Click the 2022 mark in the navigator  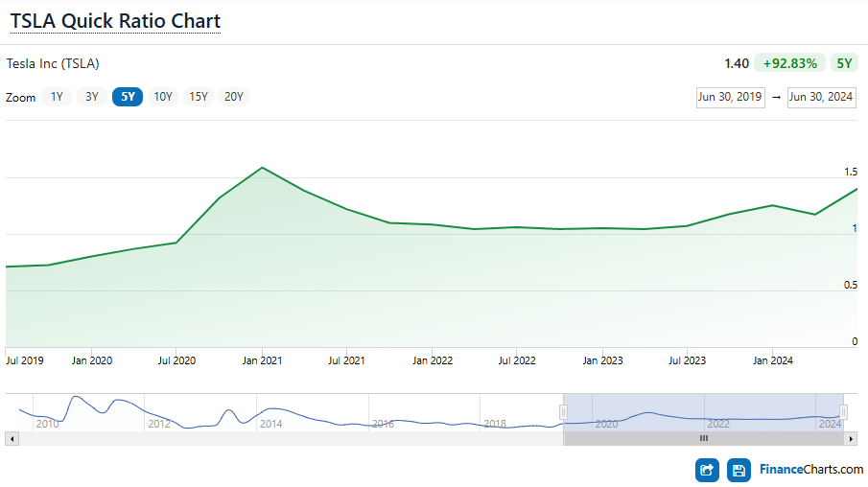click(x=718, y=424)
